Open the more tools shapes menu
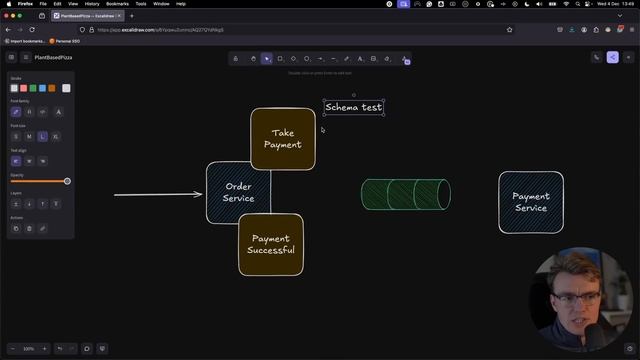This screenshot has width=640, height=360. point(405,60)
